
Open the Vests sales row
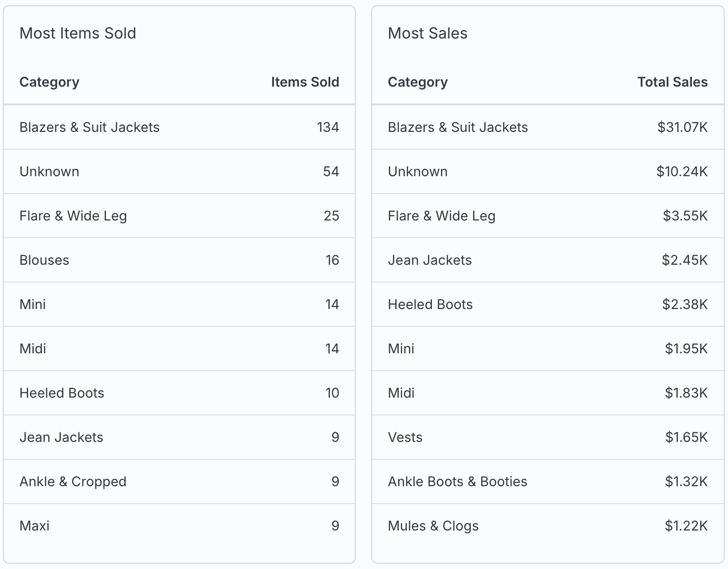click(x=547, y=437)
